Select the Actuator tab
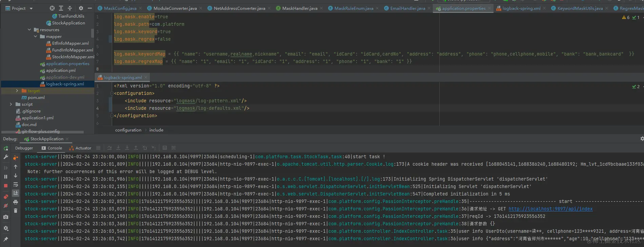This screenshot has width=644, height=247. pyautogui.click(x=80, y=148)
